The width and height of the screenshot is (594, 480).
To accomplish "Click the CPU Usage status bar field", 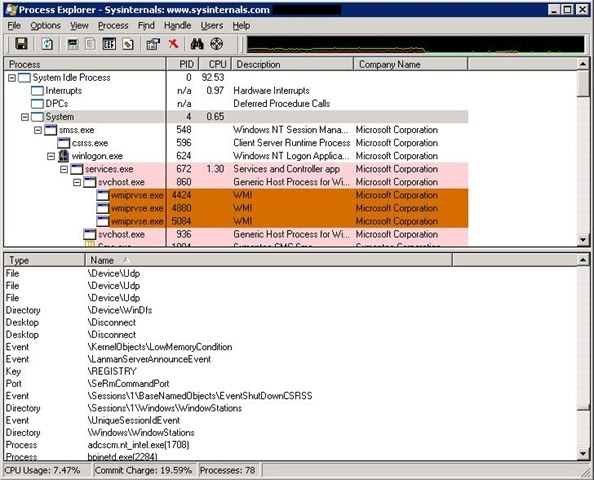I will pyautogui.click(x=47, y=471).
